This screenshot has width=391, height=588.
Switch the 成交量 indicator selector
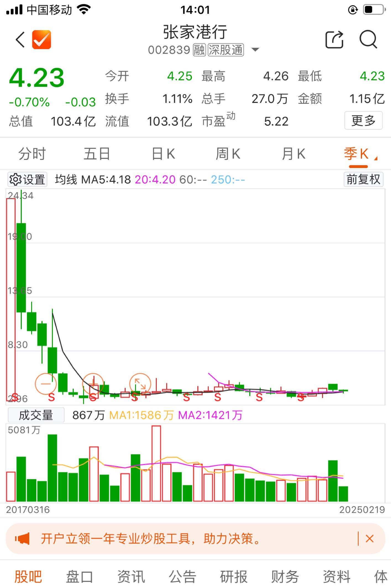pyautogui.click(x=36, y=415)
